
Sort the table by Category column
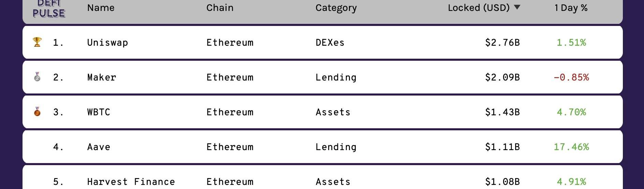(336, 8)
